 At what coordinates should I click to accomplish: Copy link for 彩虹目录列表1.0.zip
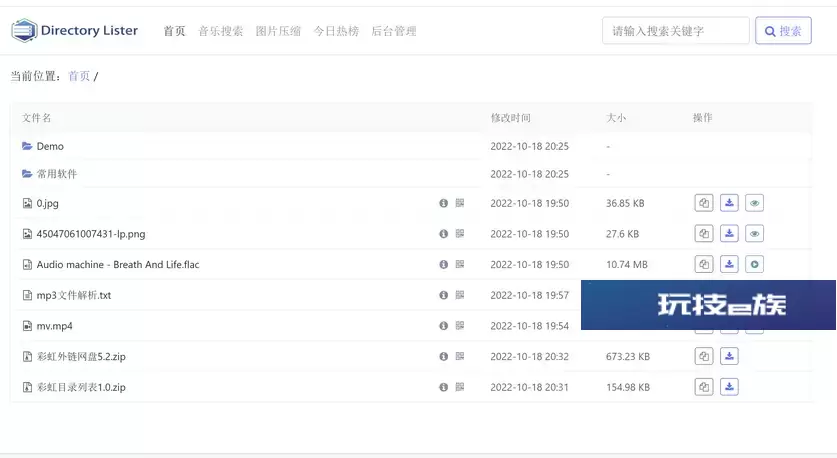704,387
